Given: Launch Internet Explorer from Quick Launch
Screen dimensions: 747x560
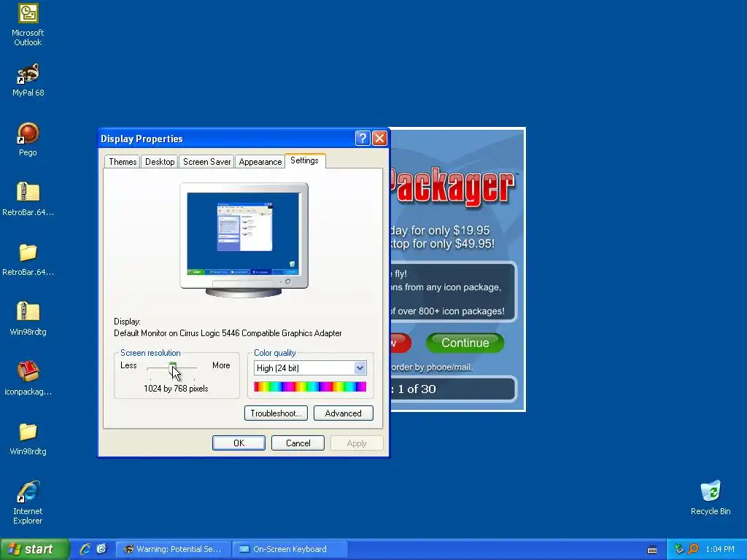Looking at the screenshot, I should (x=85, y=549).
